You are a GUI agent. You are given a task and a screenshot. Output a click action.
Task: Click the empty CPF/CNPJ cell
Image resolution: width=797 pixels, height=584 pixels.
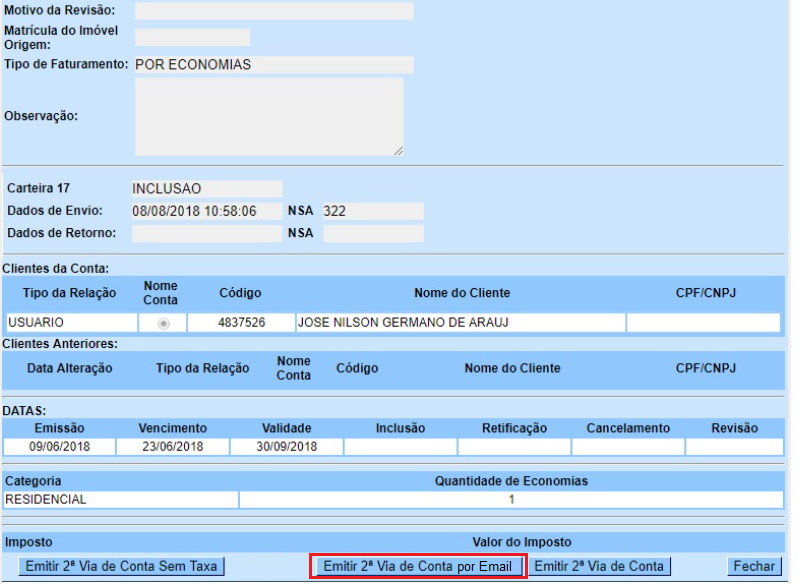pyautogui.click(x=703, y=323)
